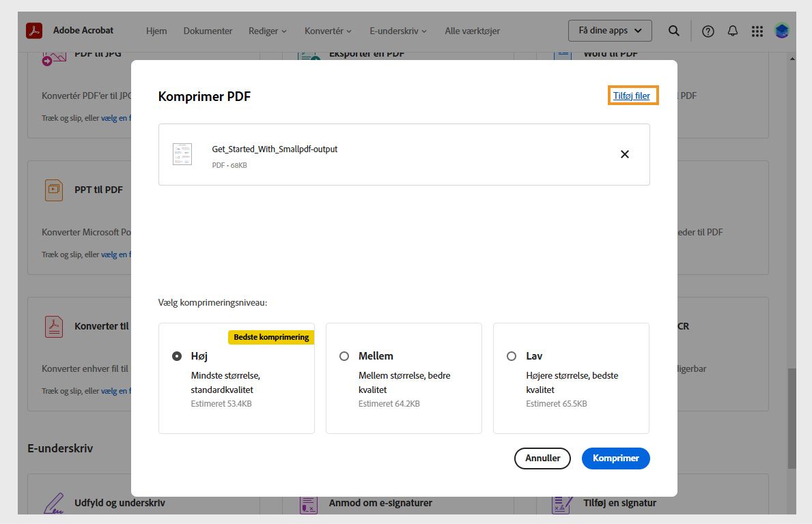Open the help question mark icon
Viewport: 812px width, 524px height.
pyautogui.click(x=708, y=31)
